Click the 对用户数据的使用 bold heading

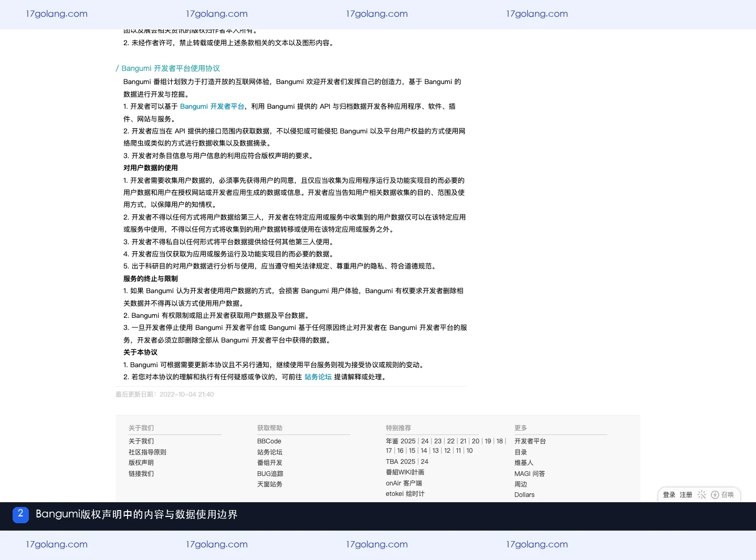tap(151, 168)
